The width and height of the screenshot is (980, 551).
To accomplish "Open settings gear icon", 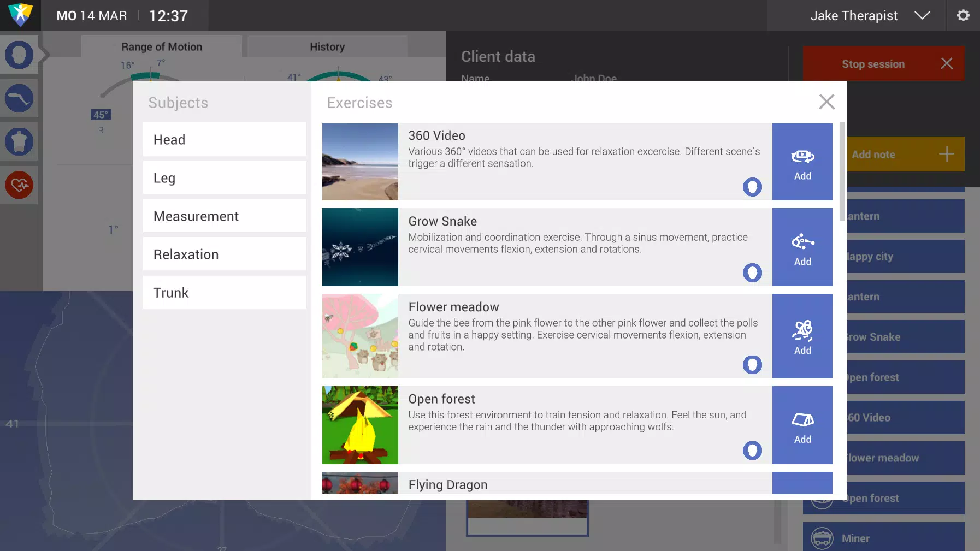I will tap(963, 15).
